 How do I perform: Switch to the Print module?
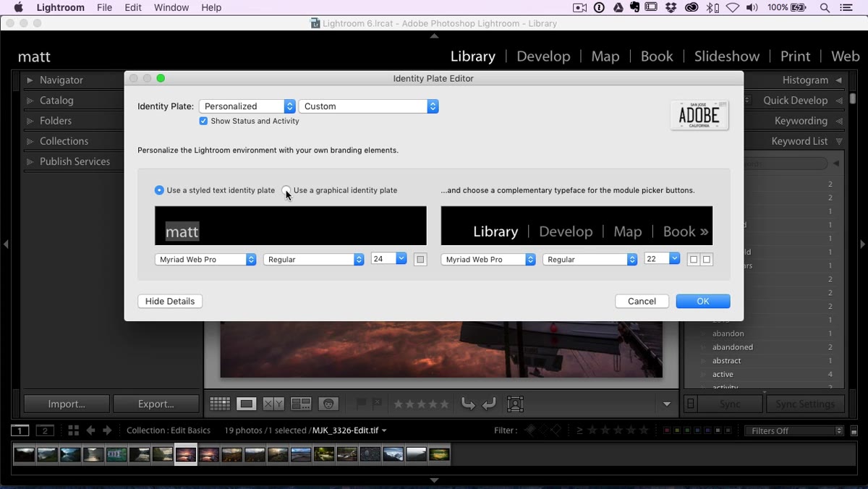[795, 56]
